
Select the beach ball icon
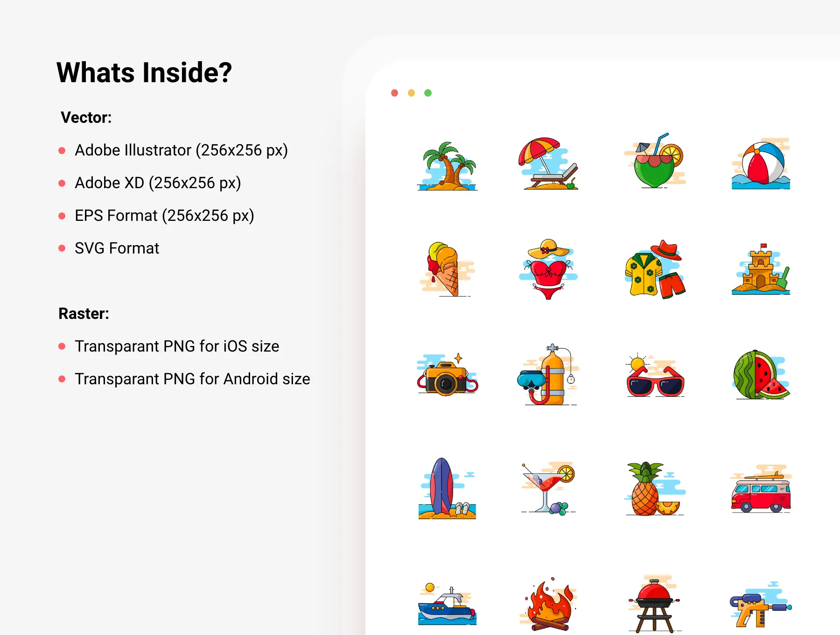pyautogui.click(x=761, y=163)
